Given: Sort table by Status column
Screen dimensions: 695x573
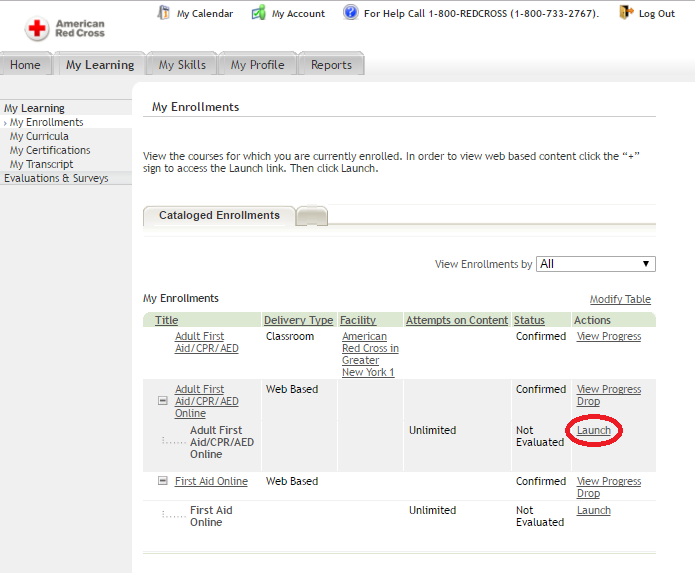Looking at the screenshot, I should coord(529,320).
